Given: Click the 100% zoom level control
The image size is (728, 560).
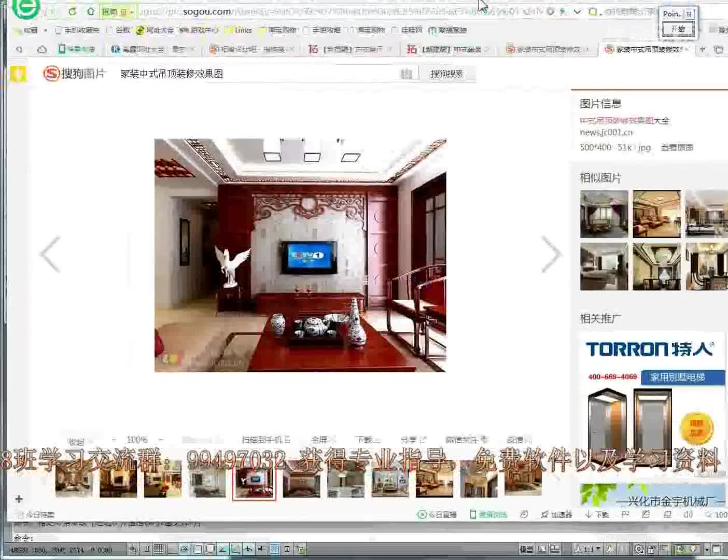Looking at the screenshot, I should tap(137, 440).
